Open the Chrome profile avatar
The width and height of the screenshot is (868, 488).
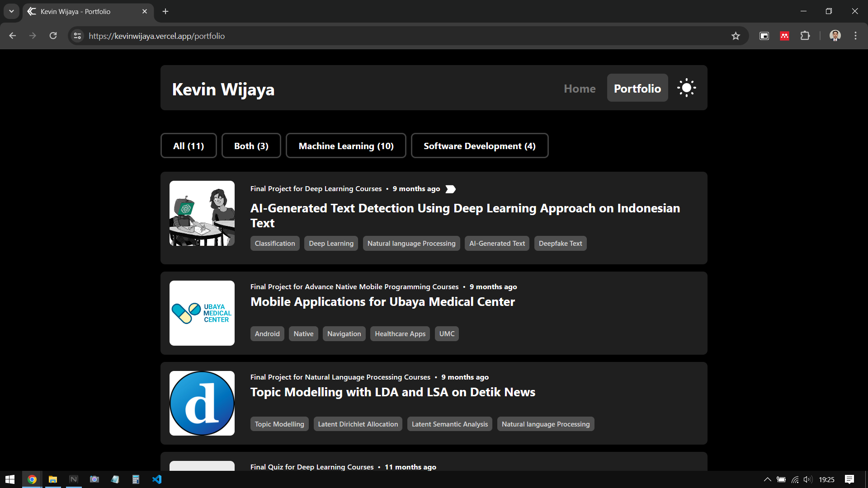coord(835,36)
